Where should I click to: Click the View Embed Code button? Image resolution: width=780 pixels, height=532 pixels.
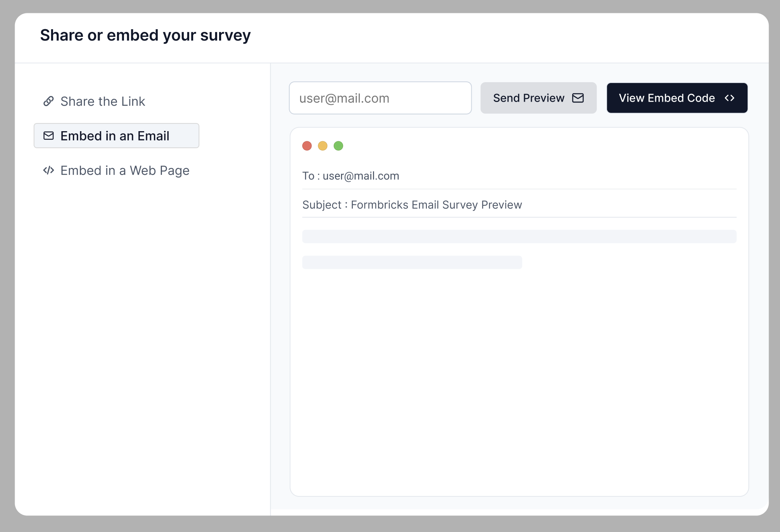click(x=677, y=98)
